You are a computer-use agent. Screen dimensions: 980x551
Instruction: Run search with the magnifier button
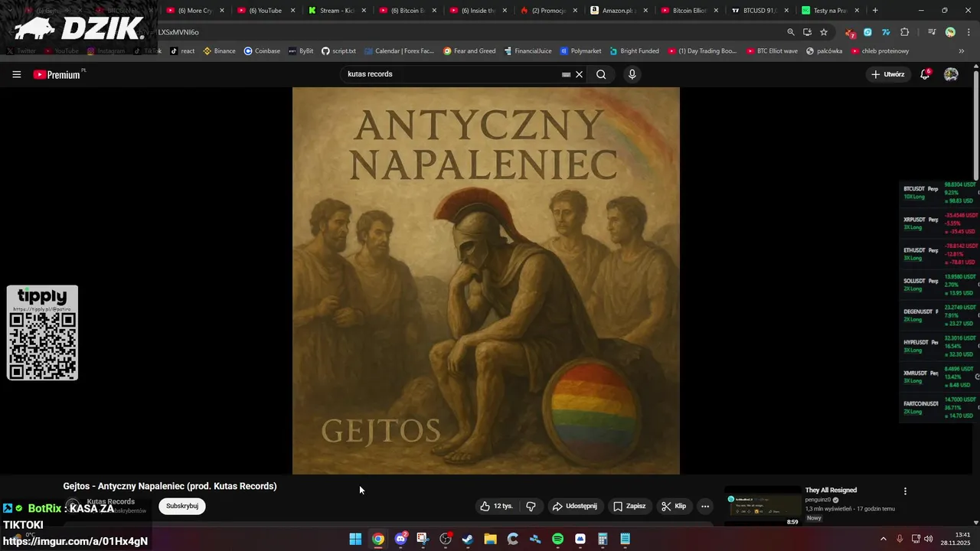[601, 74]
